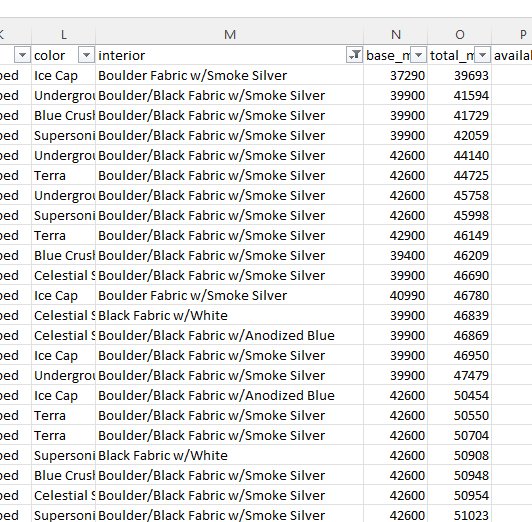
Task: Select column O header
Action: coord(460,34)
